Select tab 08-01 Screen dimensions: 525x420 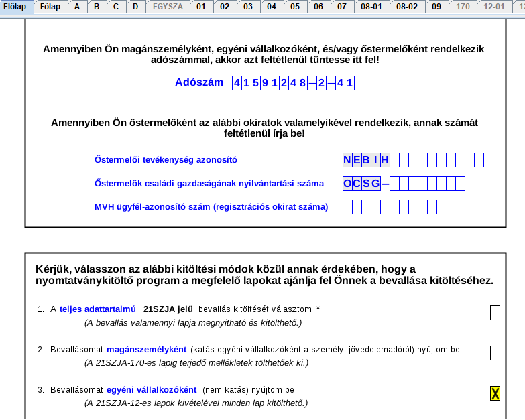click(371, 7)
